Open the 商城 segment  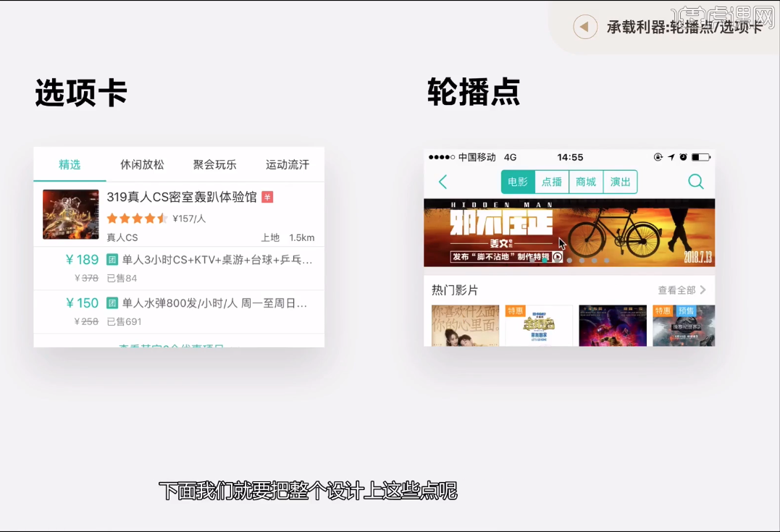pos(586,182)
